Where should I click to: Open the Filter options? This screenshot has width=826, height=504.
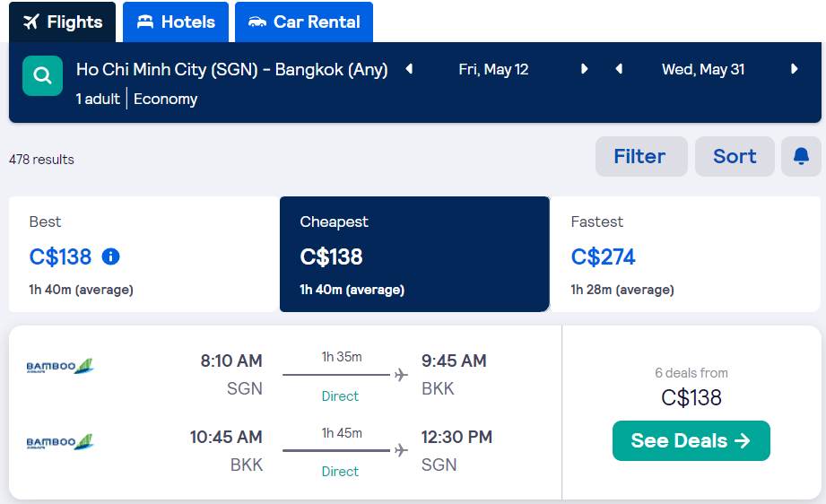coord(641,156)
